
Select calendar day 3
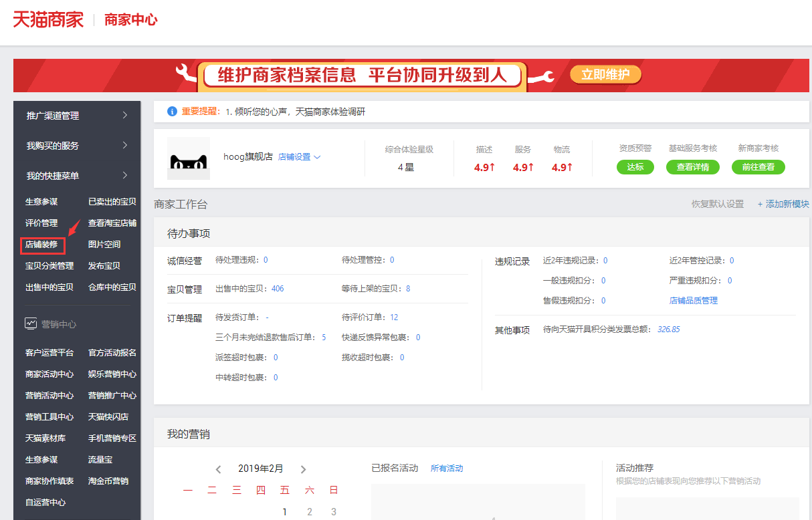(334, 512)
